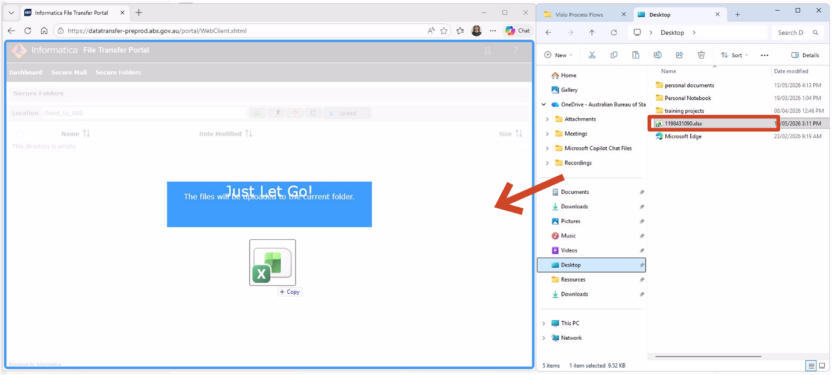The image size is (832, 375).
Task: Go up one folder in File Explorer
Action: click(x=592, y=32)
